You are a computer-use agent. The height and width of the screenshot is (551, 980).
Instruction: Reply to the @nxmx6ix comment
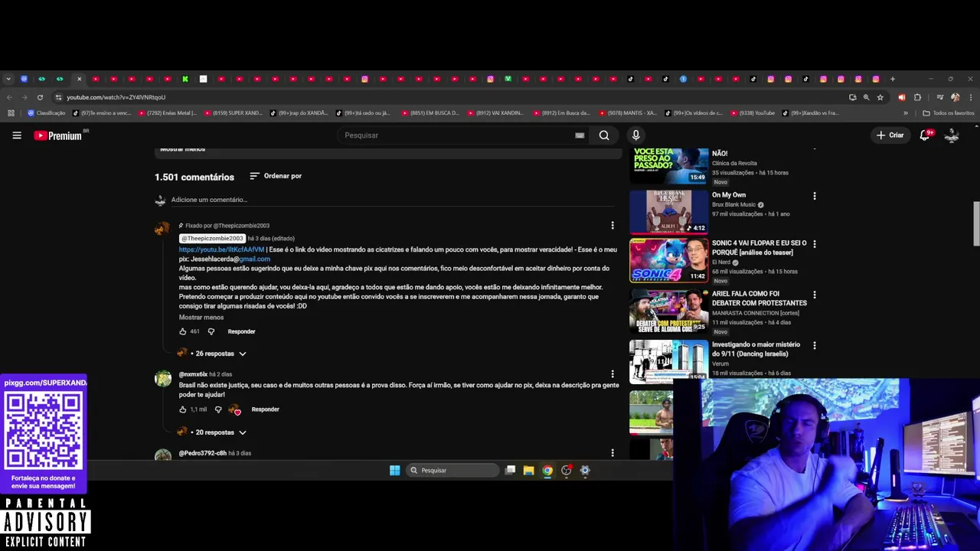coord(265,409)
